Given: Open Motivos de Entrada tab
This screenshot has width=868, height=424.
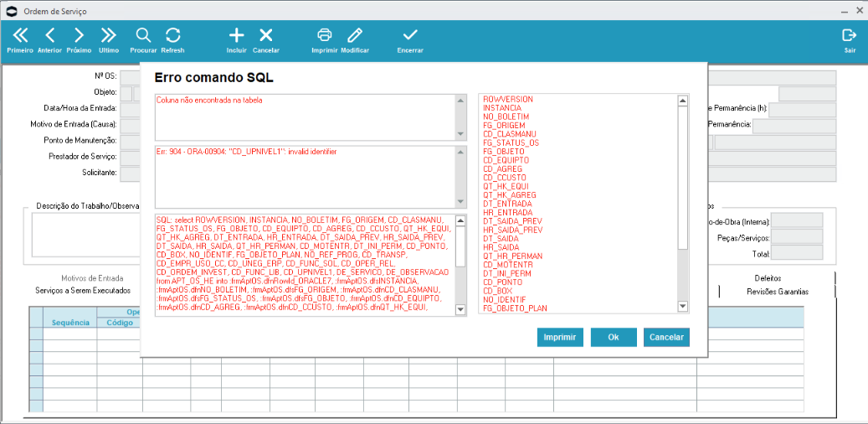Looking at the screenshot, I should click(x=92, y=278).
